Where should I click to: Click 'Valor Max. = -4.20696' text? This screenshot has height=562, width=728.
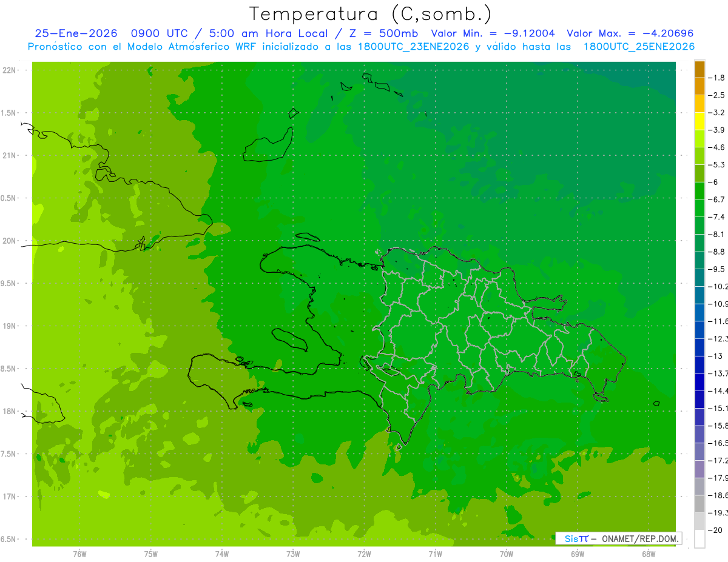tap(630, 33)
